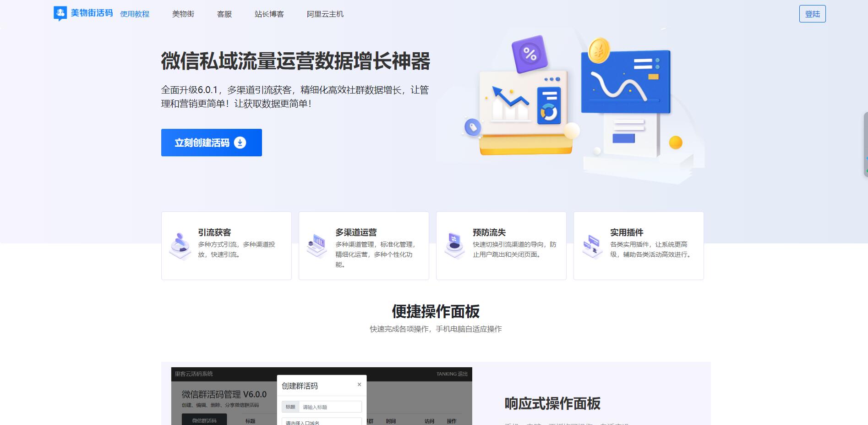Click the 美物街活码 logo icon
The width and height of the screenshot is (868, 425).
click(x=60, y=14)
